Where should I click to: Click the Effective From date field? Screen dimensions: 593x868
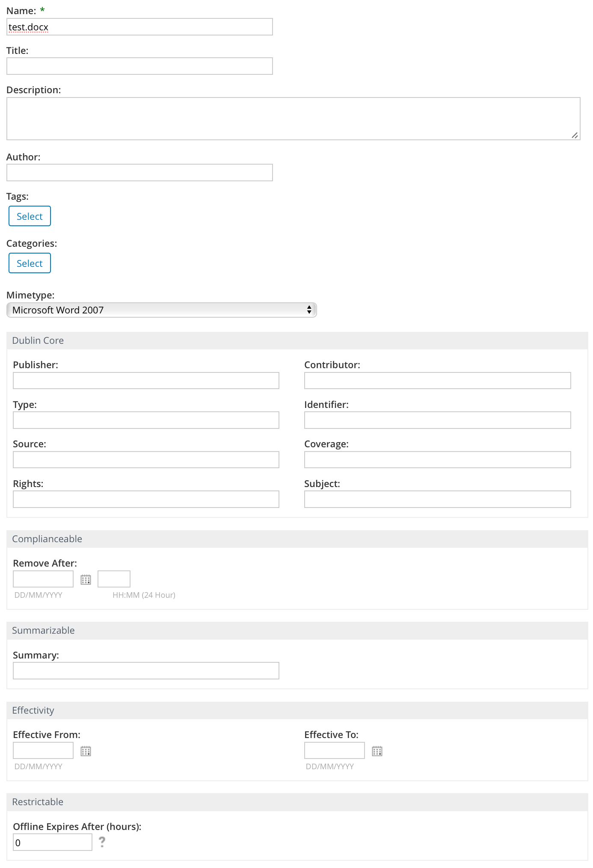(x=43, y=750)
